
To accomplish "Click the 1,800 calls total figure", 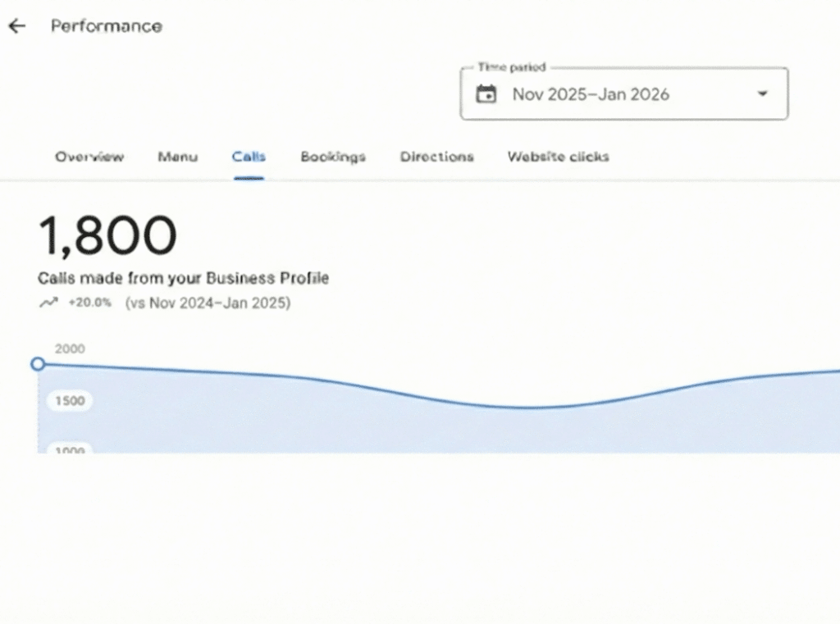I will tap(106, 235).
